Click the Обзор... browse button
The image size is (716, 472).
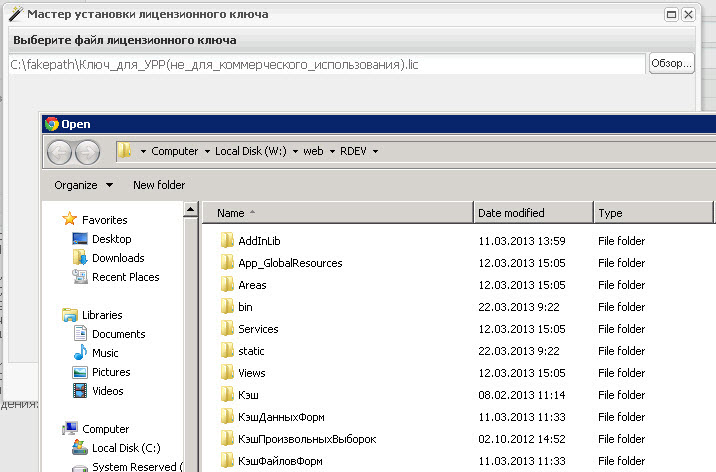click(671, 64)
